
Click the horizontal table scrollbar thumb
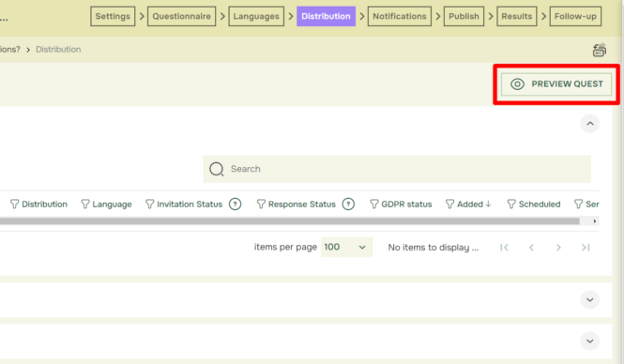tap(290, 221)
